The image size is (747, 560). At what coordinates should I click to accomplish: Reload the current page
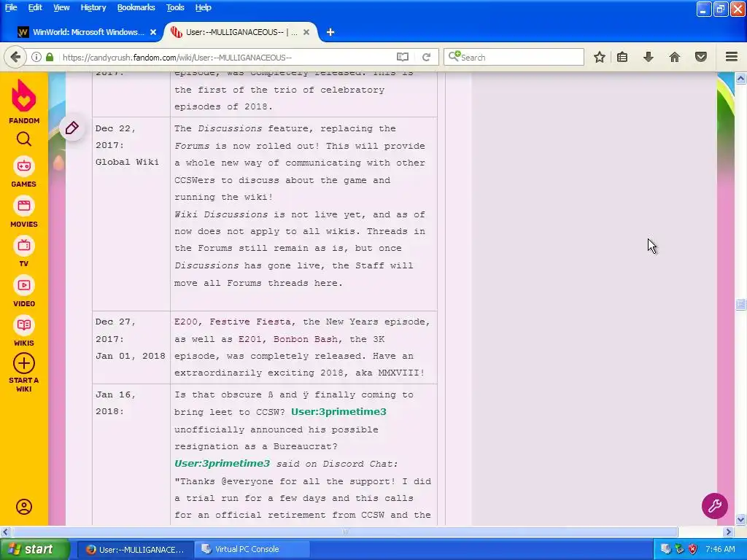click(426, 57)
